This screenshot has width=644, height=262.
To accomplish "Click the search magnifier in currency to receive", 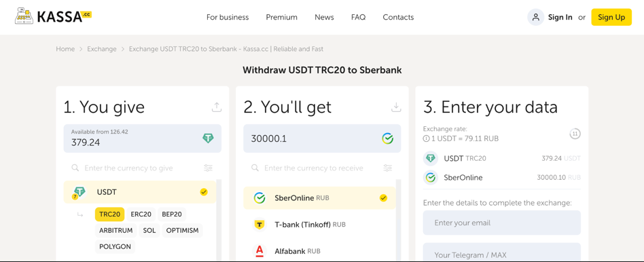I will tap(255, 168).
